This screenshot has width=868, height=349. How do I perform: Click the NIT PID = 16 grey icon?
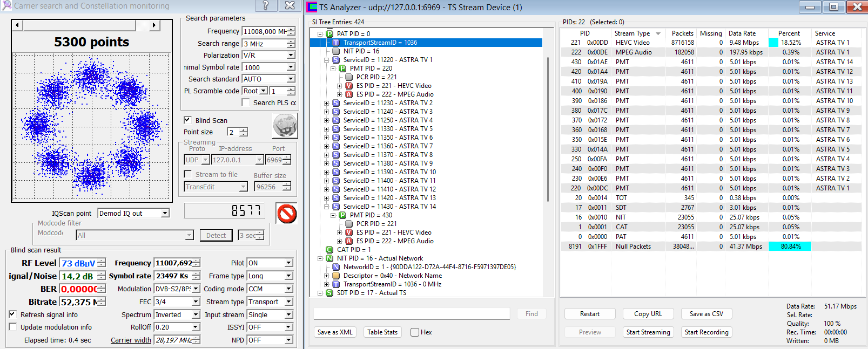[x=336, y=51]
